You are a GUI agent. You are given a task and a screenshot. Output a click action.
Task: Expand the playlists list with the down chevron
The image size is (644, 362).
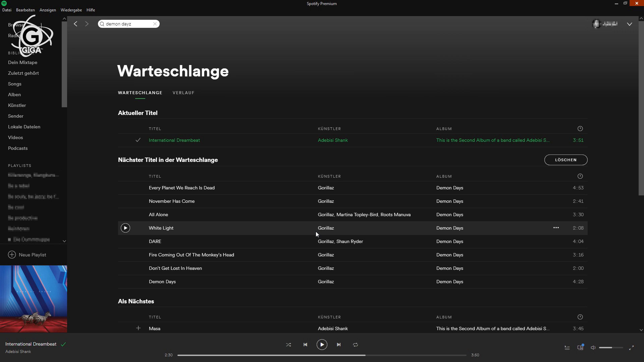[64, 241]
